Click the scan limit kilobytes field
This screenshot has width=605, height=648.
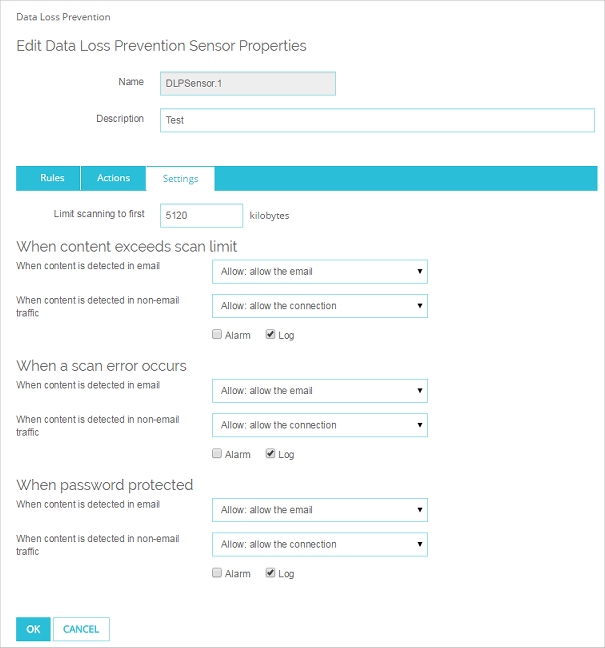tap(201, 215)
